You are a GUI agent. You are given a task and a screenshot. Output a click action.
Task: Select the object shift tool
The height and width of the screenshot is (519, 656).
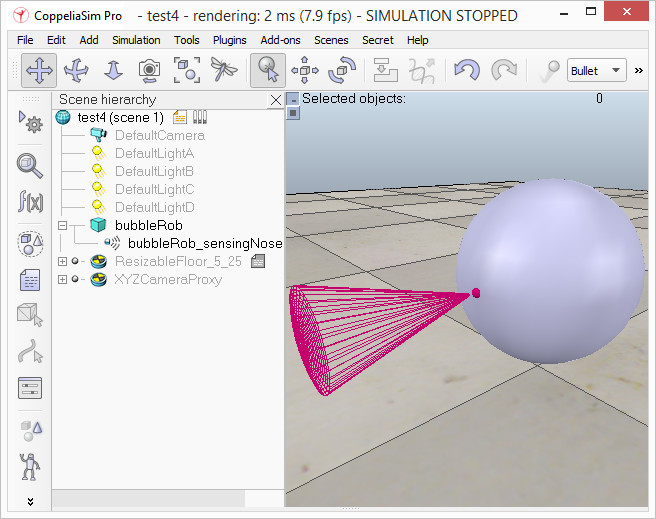(305, 70)
